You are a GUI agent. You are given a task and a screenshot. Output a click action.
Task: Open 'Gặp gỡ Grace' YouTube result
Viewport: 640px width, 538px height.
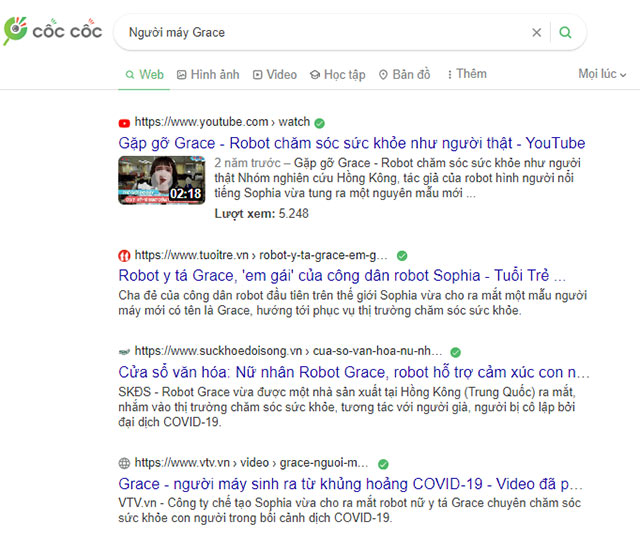352,143
